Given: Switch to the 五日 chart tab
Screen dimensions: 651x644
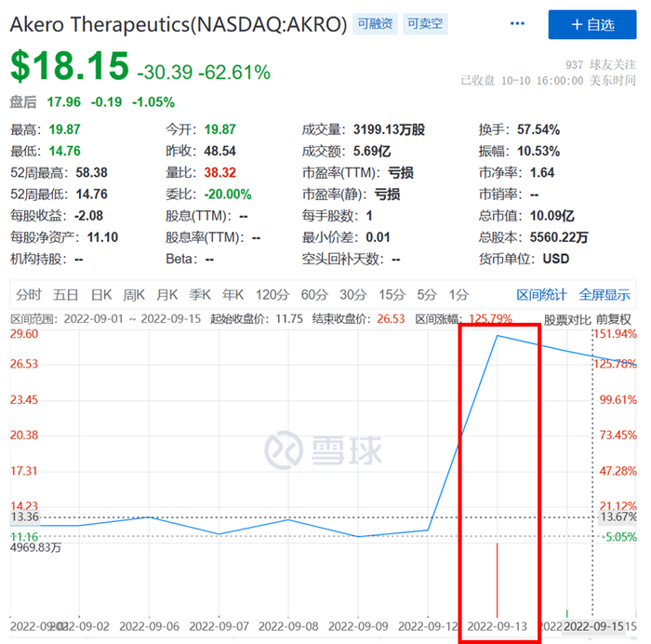Looking at the screenshot, I should click(66, 295).
